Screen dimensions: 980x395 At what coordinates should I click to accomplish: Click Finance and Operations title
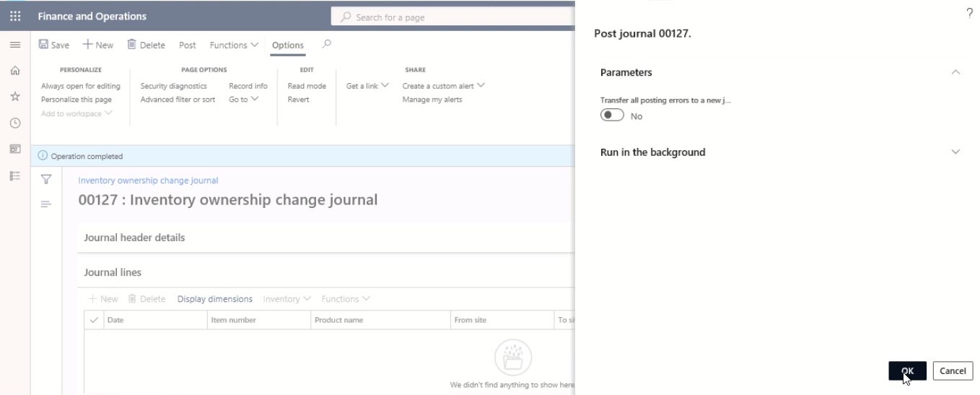click(92, 16)
